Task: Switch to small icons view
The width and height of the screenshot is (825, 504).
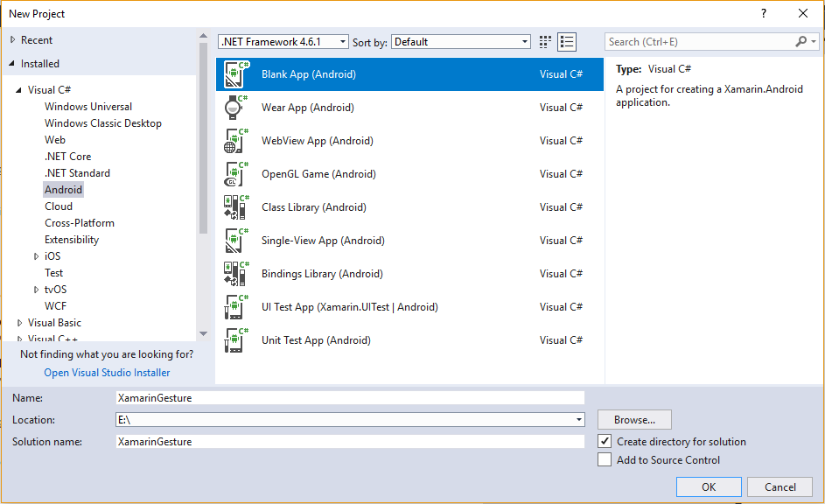Action: point(546,42)
